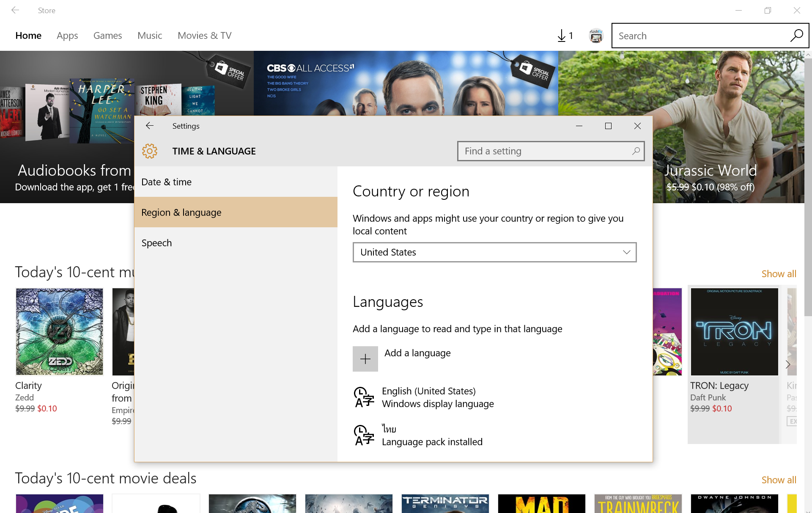Image resolution: width=812 pixels, height=513 pixels.
Task: Click Show all for music deals
Action: pyautogui.click(x=779, y=274)
